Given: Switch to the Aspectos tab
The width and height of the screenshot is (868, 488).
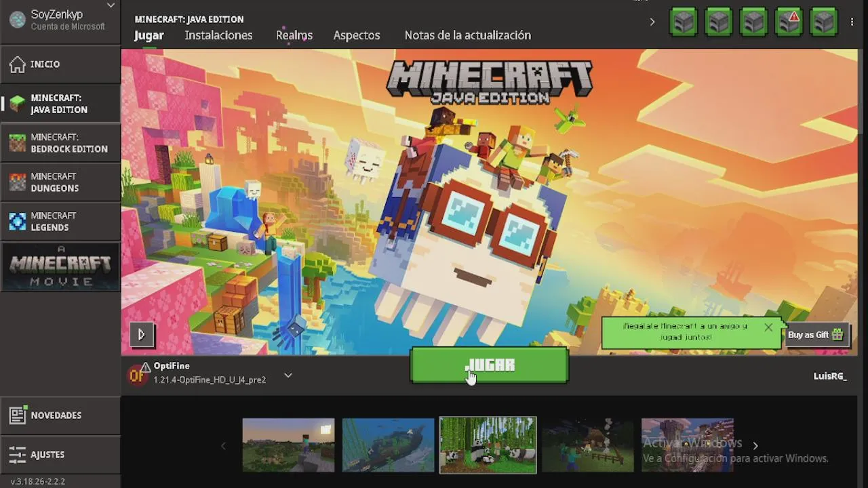Looking at the screenshot, I should pyautogui.click(x=357, y=35).
